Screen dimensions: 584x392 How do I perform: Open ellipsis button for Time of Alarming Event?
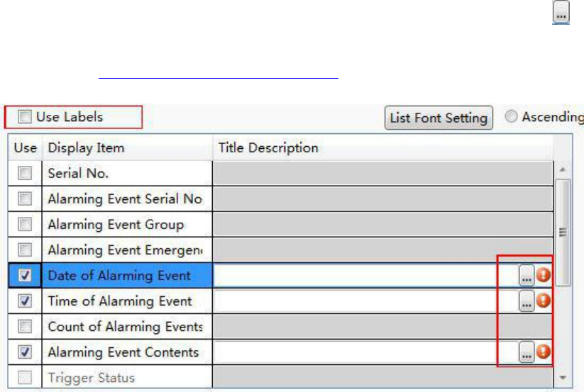pos(526,302)
